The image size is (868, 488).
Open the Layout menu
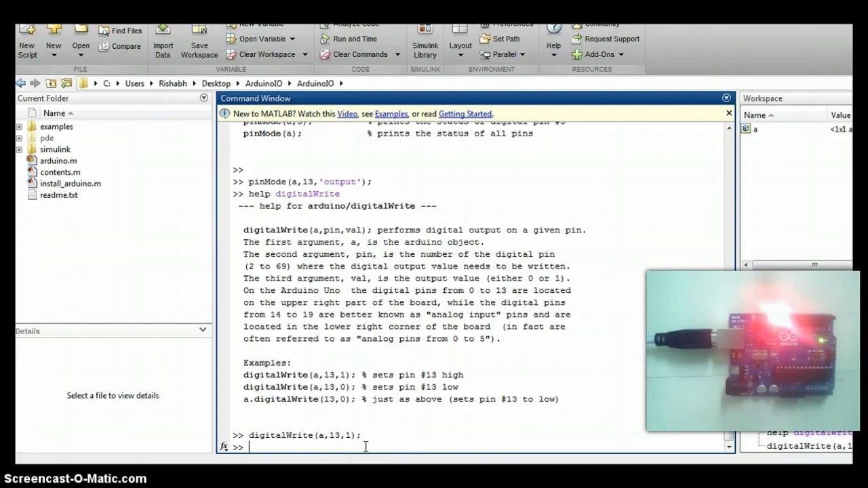tap(460, 42)
